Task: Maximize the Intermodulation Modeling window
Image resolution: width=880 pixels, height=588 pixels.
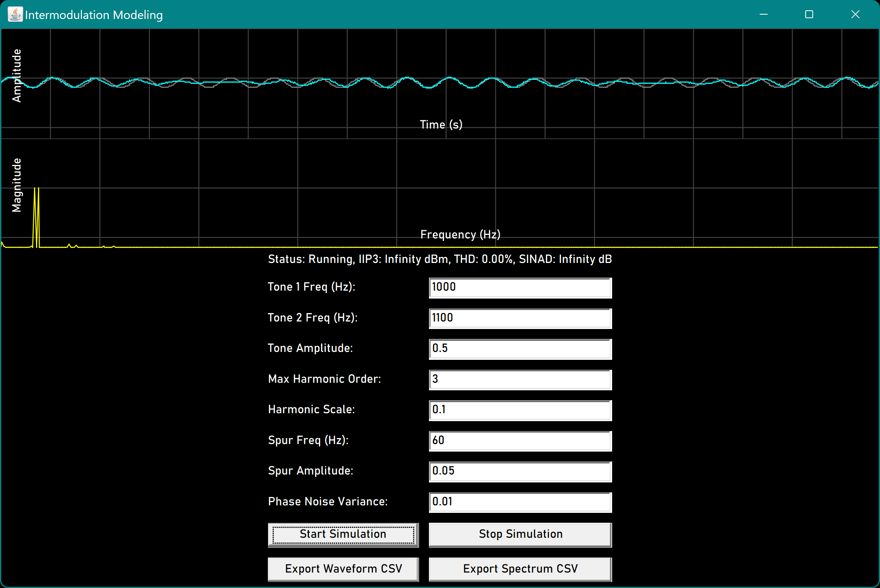Action: (x=809, y=15)
